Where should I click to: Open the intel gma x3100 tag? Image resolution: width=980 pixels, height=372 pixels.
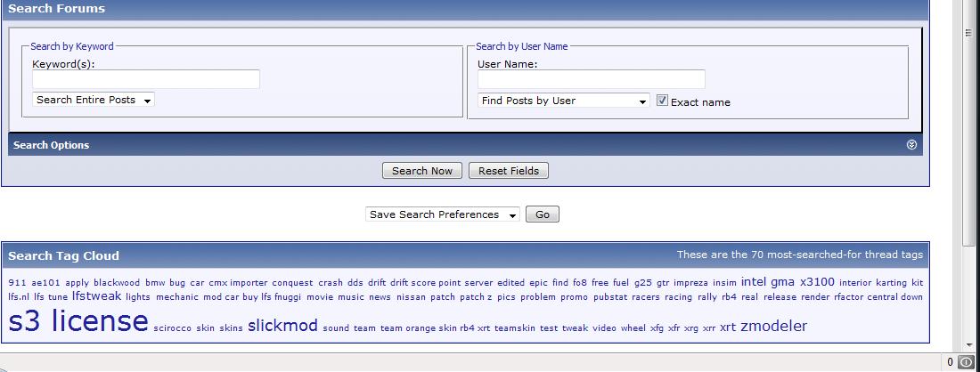788,282
